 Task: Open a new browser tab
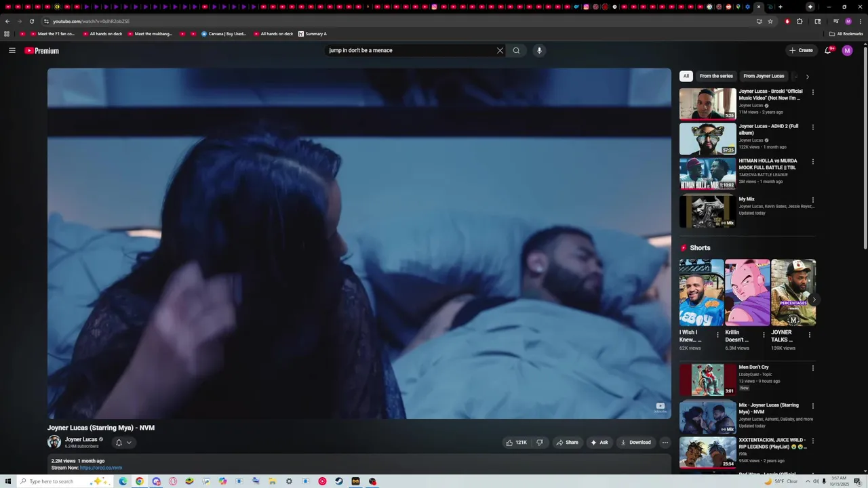[x=780, y=7]
